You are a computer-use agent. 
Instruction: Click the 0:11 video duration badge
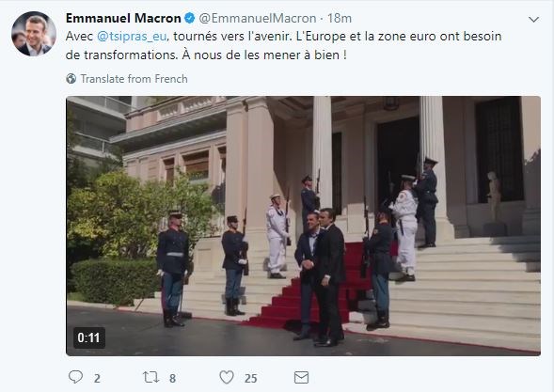pos(89,337)
